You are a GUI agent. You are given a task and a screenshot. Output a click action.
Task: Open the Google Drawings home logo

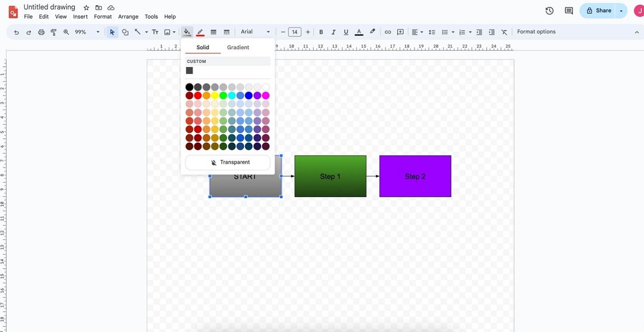pyautogui.click(x=13, y=11)
